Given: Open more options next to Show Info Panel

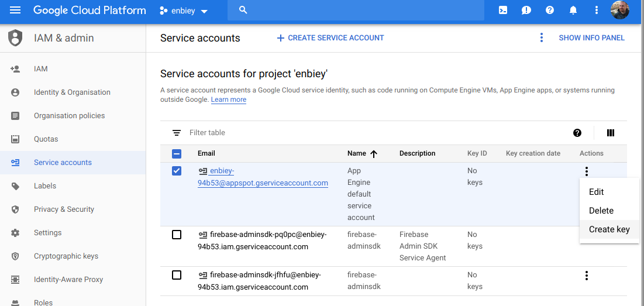Looking at the screenshot, I should [542, 37].
